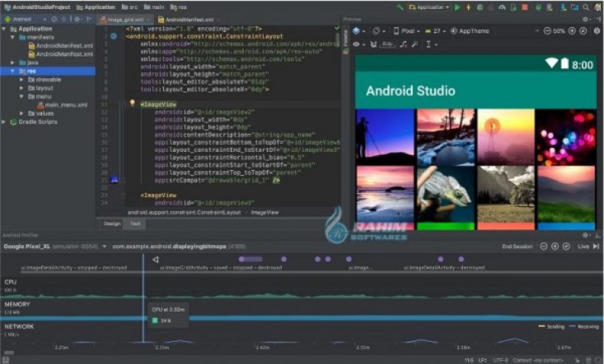The width and height of the screenshot is (604, 364).
Task: Toggle the eye view options in Preview
Action: pyautogui.click(x=357, y=44)
